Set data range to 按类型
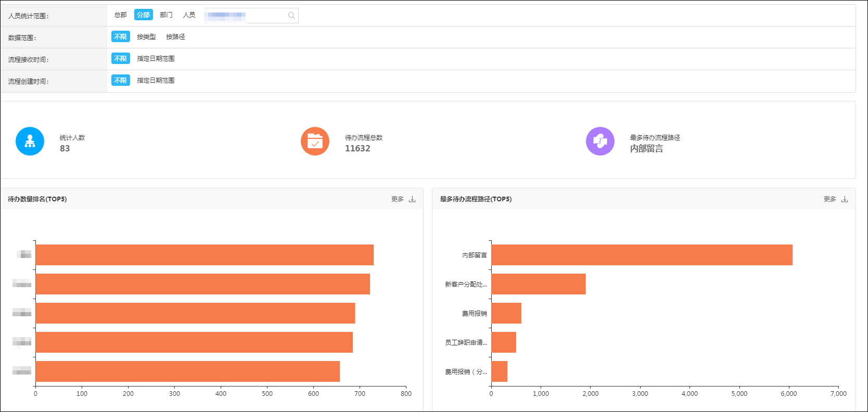Image resolution: width=868 pixels, height=412 pixels. [146, 37]
